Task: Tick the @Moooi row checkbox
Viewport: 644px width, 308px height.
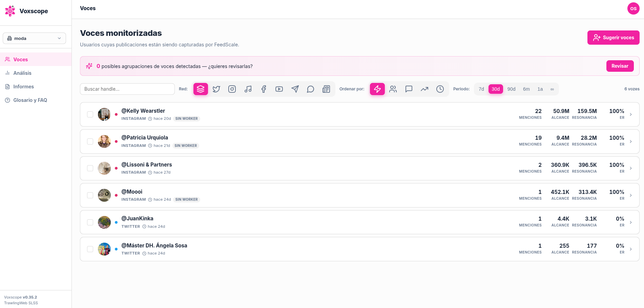Action: (90, 195)
